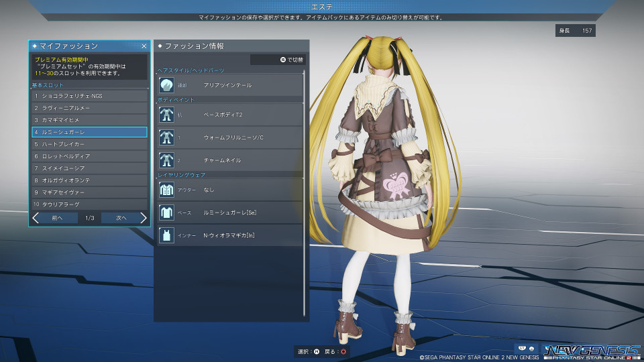Click the 選択 controller button icon
Viewport: 644px width, 362px height.
(317, 351)
